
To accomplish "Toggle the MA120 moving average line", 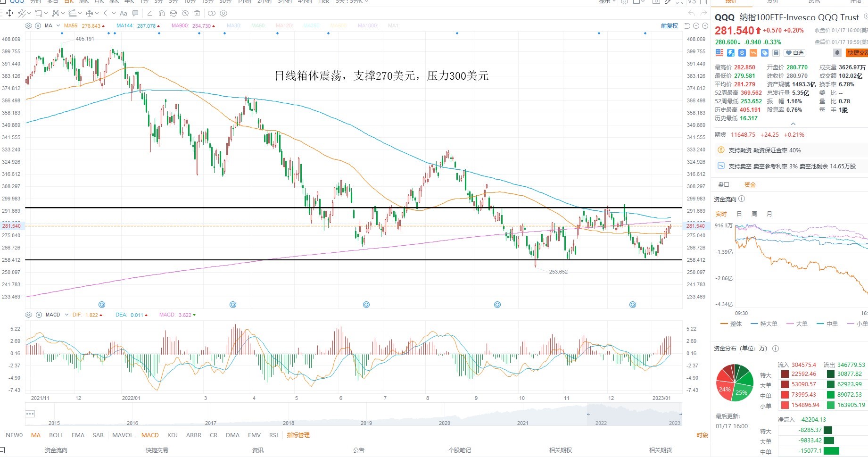I will coord(284,25).
